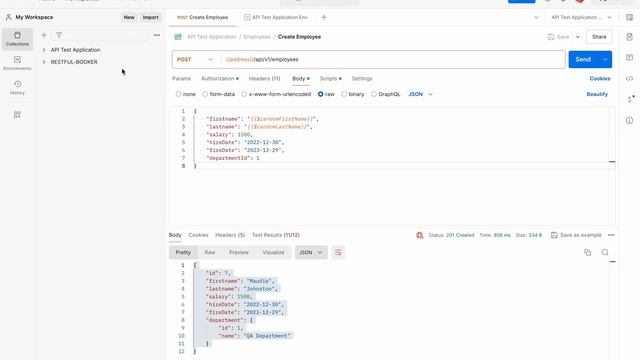Image resolution: width=640 pixels, height=360 pixels.
Task: Click the HTTP request icon in breadcrumb
Action: click(x=178, y=37)
